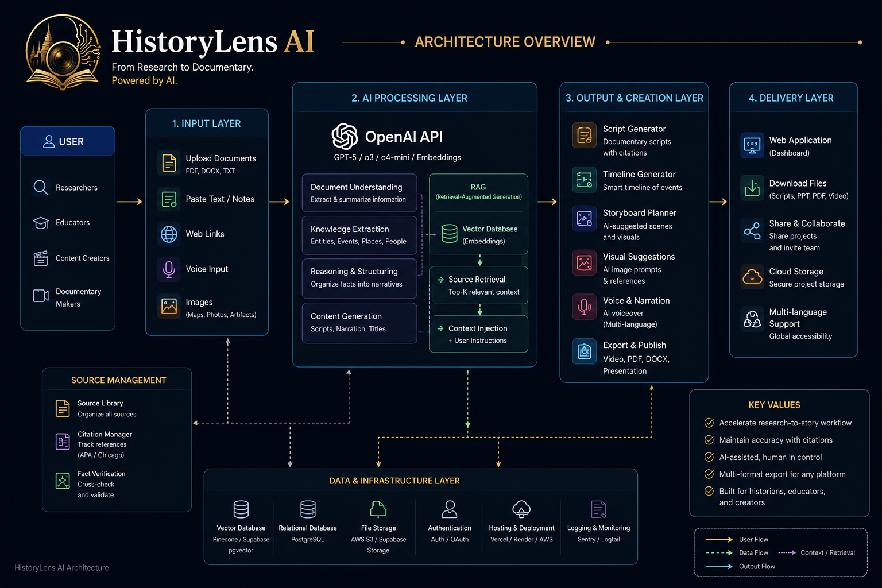Click the Download Files arrow icon
The height and width of the screenshot is (588, 882).
[752, 187]
